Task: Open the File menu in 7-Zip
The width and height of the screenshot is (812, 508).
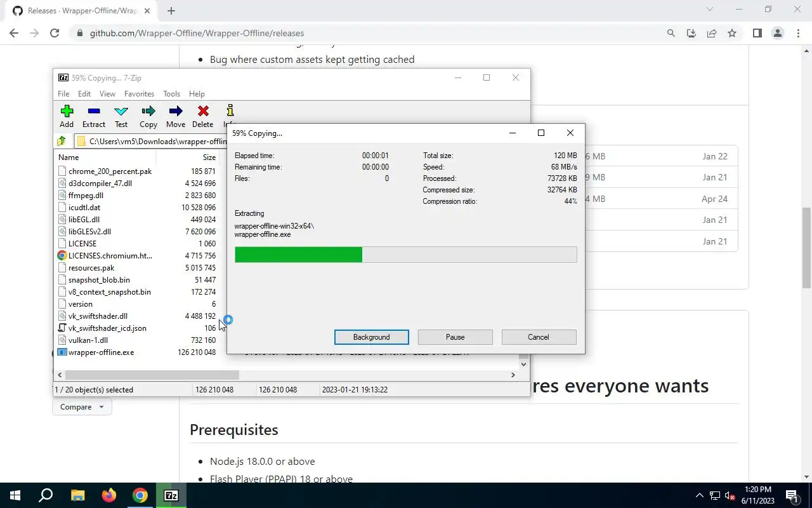Action: pyautogui.click(x=63, y=94)
